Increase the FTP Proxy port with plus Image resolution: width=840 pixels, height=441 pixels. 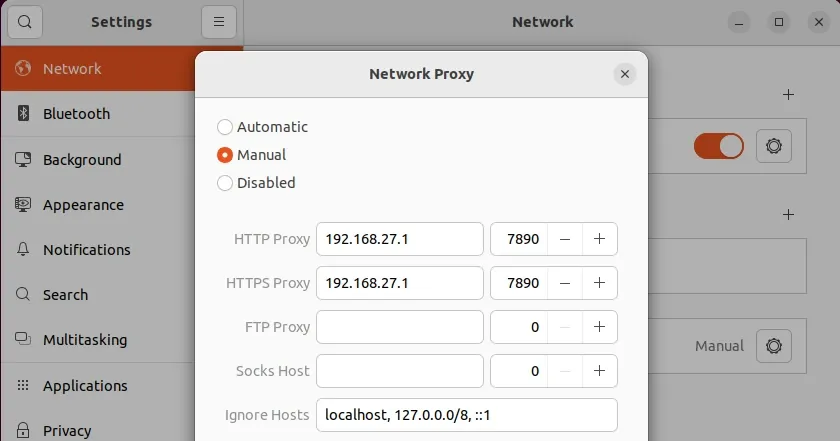tap(599, 327)
